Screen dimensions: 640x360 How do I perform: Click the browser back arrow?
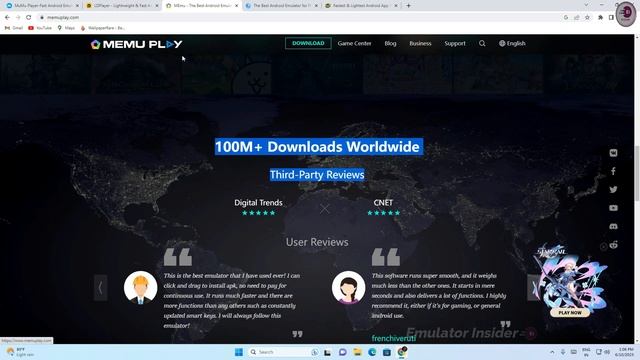point(7,17)
